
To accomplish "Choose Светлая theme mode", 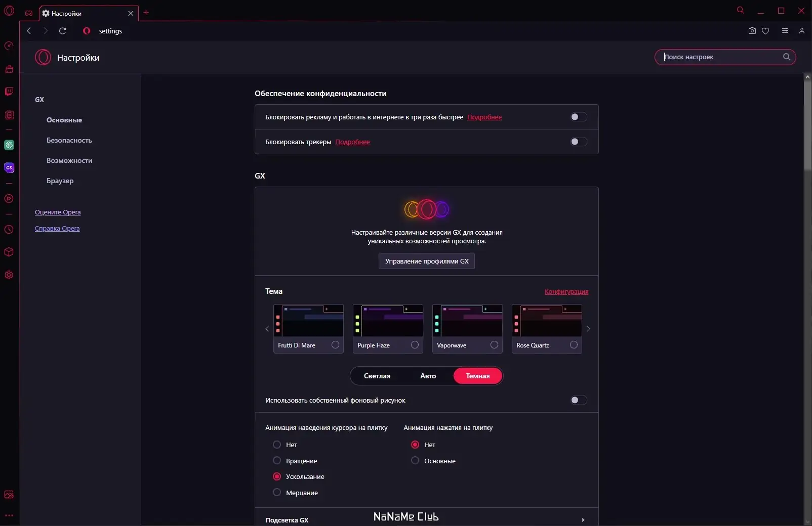I will [x=377, y=376].
